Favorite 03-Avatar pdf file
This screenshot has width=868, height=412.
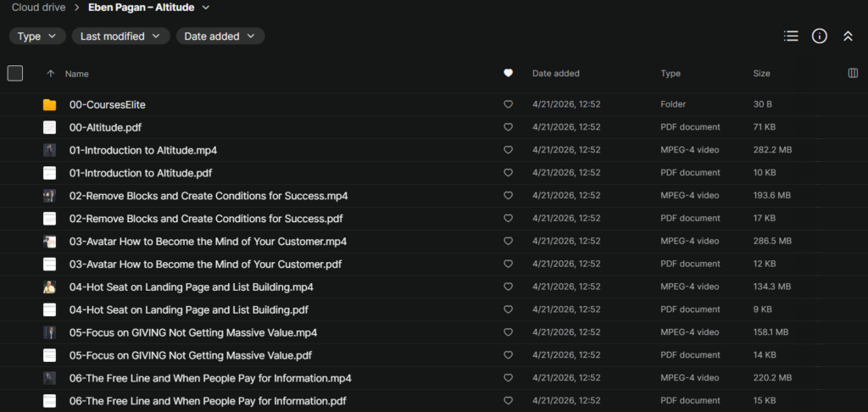(509, 264)
